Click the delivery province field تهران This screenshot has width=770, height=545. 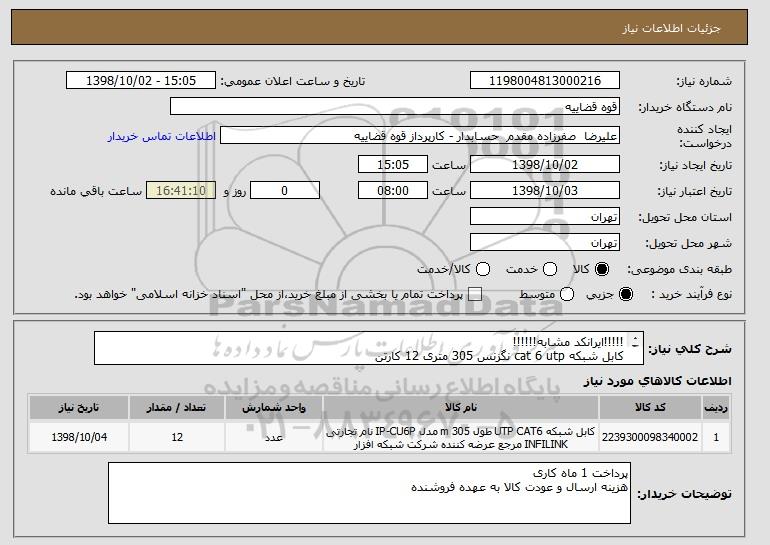(x=545, y=217)
